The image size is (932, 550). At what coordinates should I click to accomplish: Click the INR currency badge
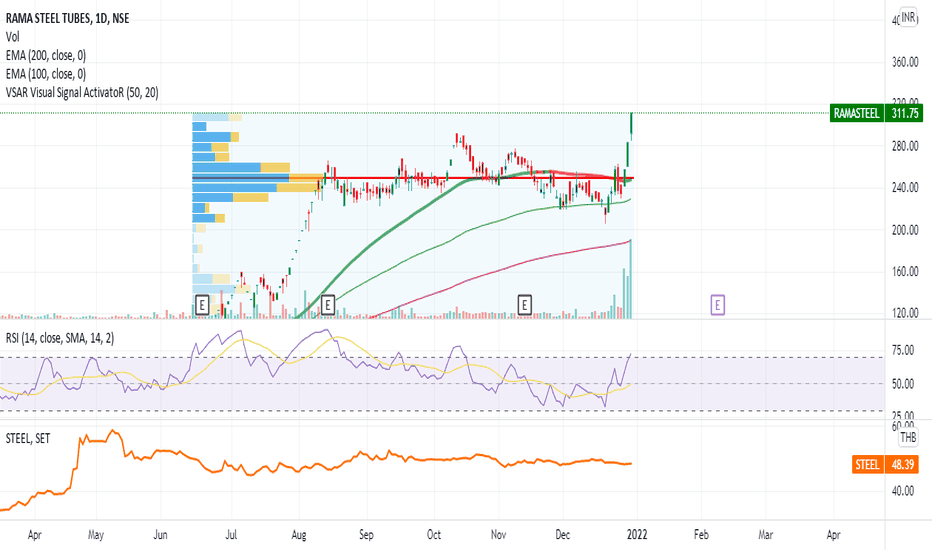908,17
